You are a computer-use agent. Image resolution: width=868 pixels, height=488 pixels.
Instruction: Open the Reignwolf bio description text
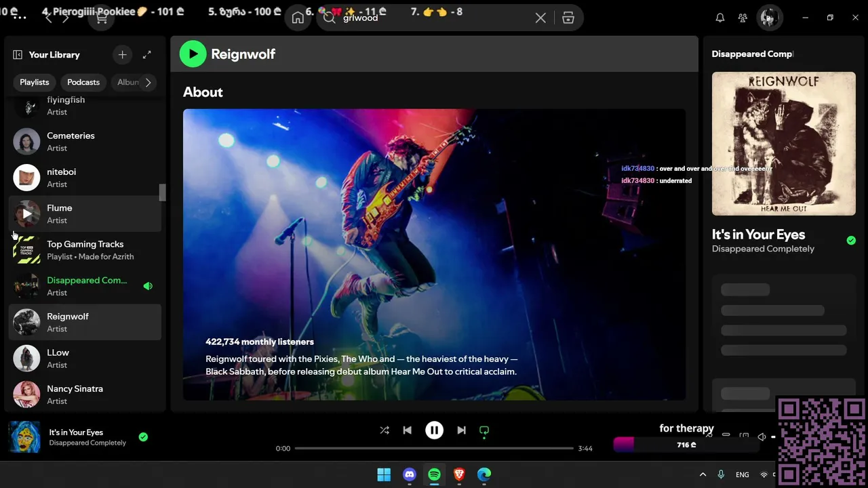coord(361,365)
